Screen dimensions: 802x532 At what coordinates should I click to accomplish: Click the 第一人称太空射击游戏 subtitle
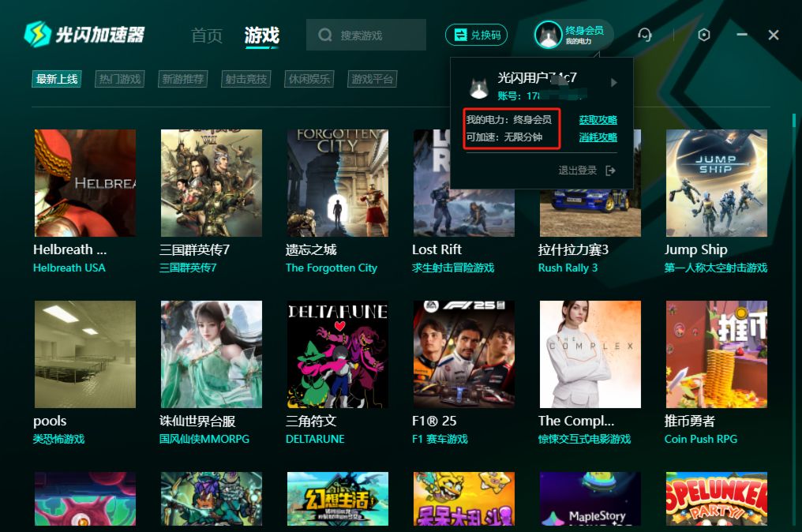(716, 268)
